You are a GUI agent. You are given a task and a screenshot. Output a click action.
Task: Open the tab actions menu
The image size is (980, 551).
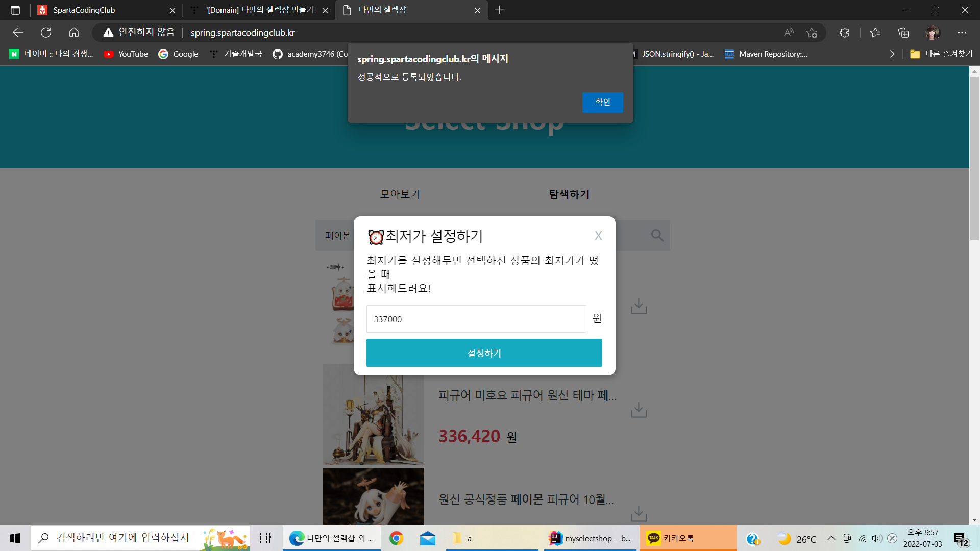coord(15,10)
